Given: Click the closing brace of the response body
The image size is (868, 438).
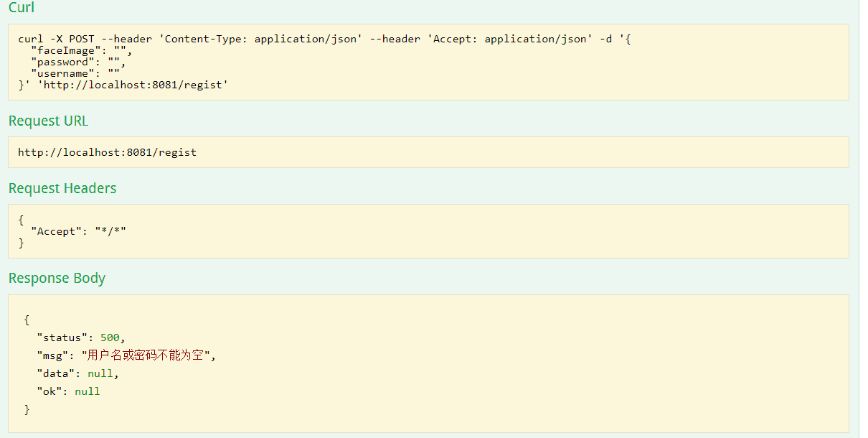Looking at the screenshot, I should click(27, 409).
